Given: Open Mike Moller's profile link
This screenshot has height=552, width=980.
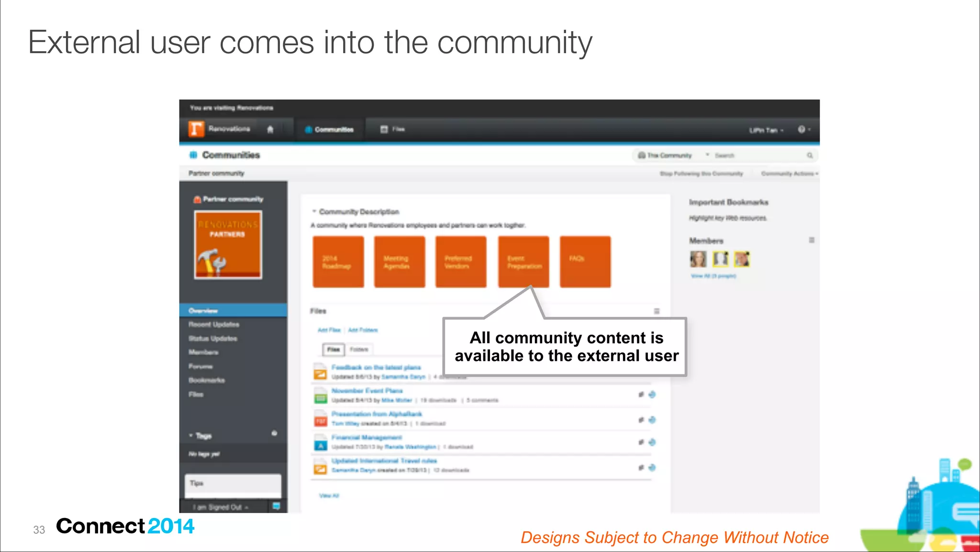Looking at the screenshot, I should pos(397,400).
